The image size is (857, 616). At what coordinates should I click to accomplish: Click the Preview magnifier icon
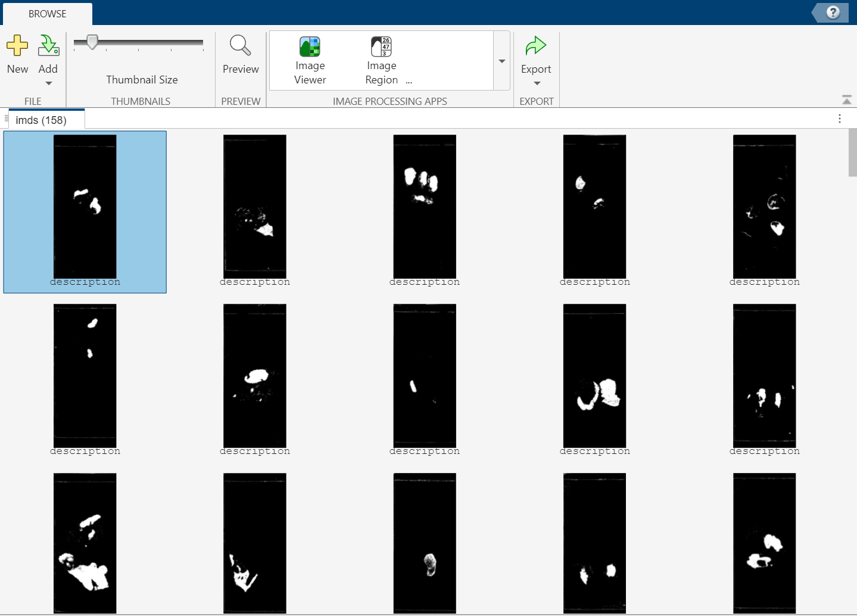tap(240, 45)
